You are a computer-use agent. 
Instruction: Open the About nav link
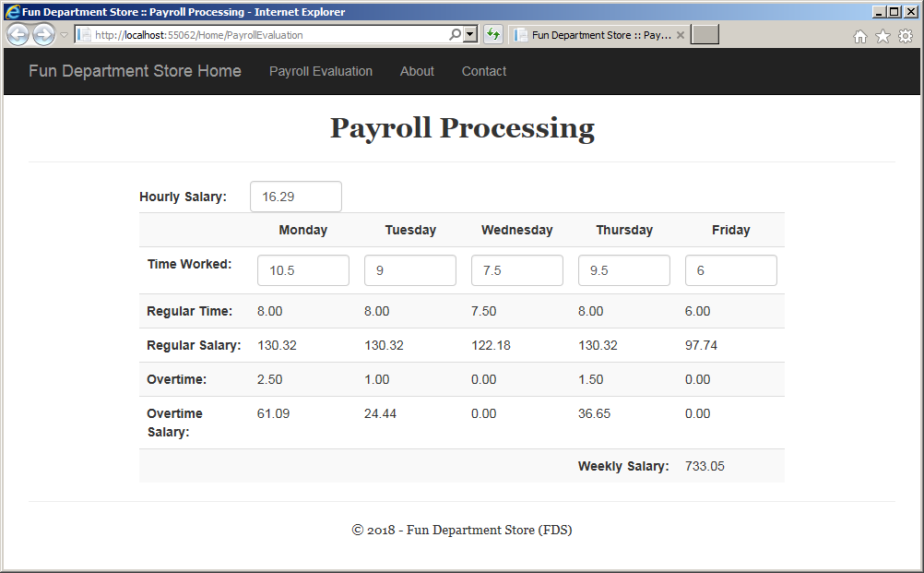417,71
